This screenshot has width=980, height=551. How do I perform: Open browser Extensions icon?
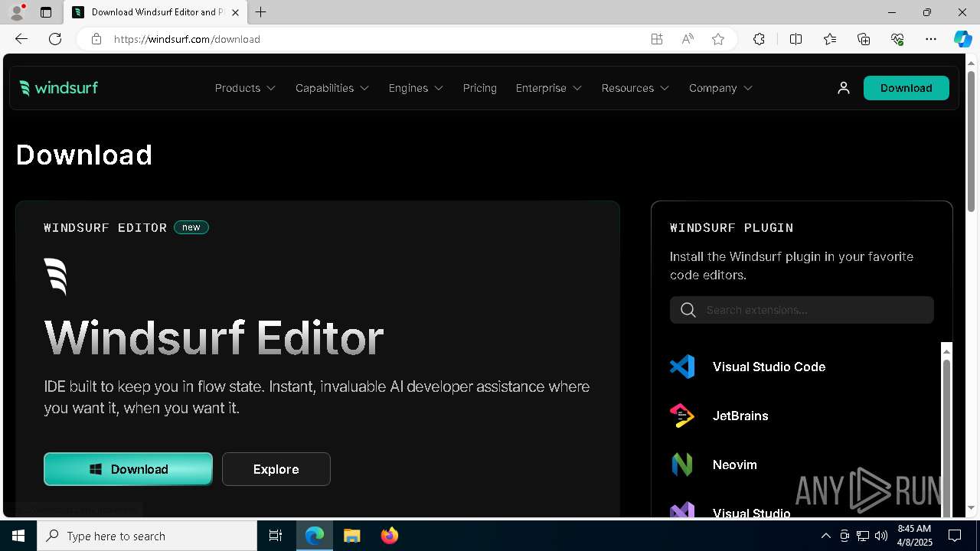[759, 39]
